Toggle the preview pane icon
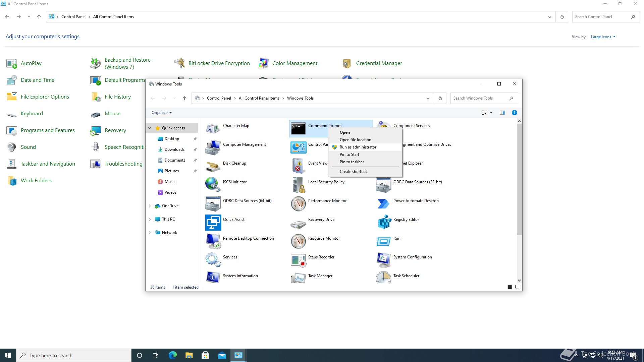 coord(502,113)
